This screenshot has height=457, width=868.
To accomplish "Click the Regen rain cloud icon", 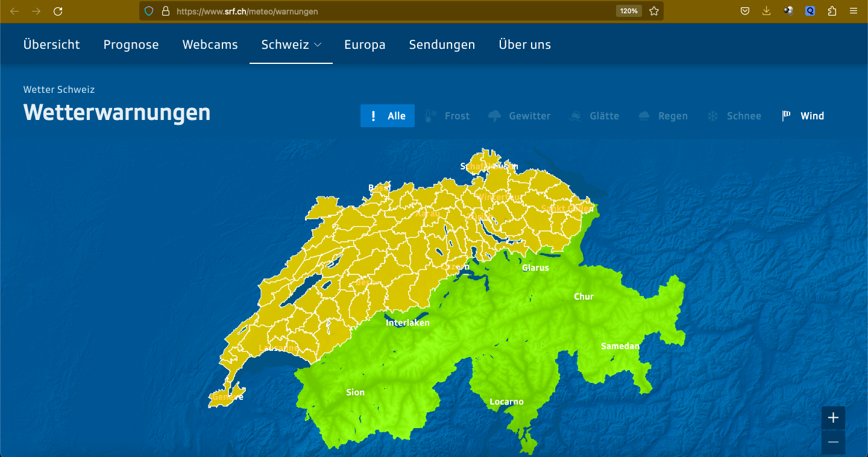I will [x=644, y=116].
